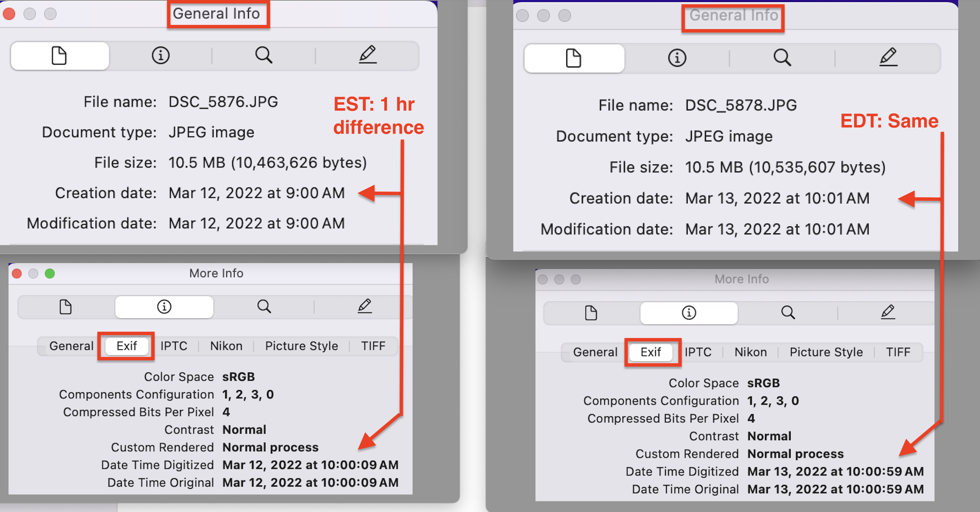Image resolution: width=980 pixels, height=512 pixels.
Task: Click pencil icon in right More Info window
Action: pos(888,312)
